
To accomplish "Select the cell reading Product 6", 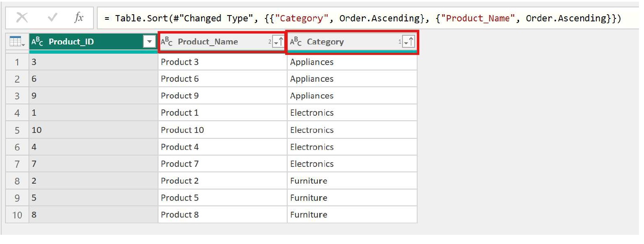I will coord(223,79).
